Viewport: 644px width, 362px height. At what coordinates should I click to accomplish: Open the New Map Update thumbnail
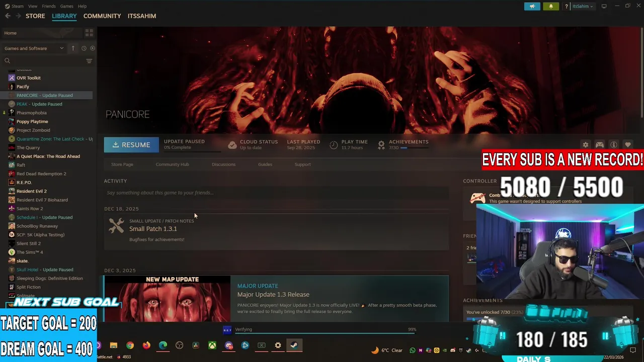click(x=167, y=299)
